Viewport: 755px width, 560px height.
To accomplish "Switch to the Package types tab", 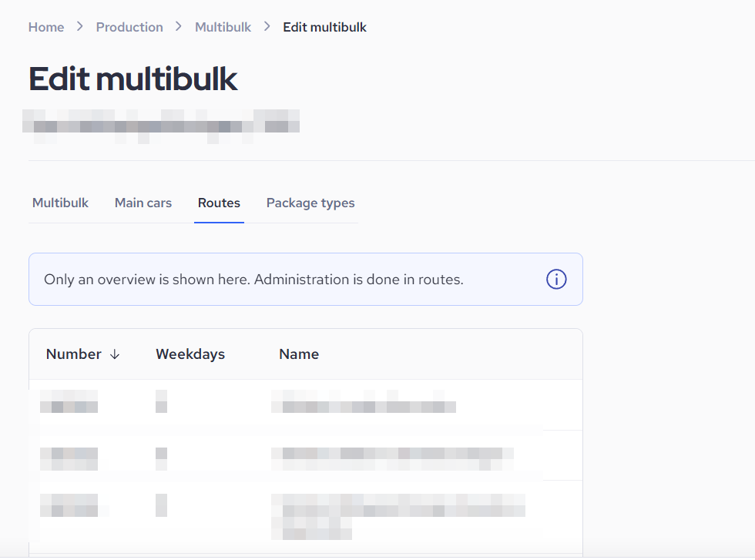I will pos(310,203).
